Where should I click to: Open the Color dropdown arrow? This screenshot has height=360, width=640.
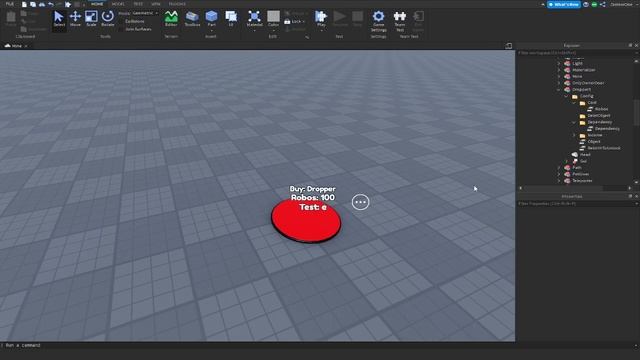tap(273, 30)
